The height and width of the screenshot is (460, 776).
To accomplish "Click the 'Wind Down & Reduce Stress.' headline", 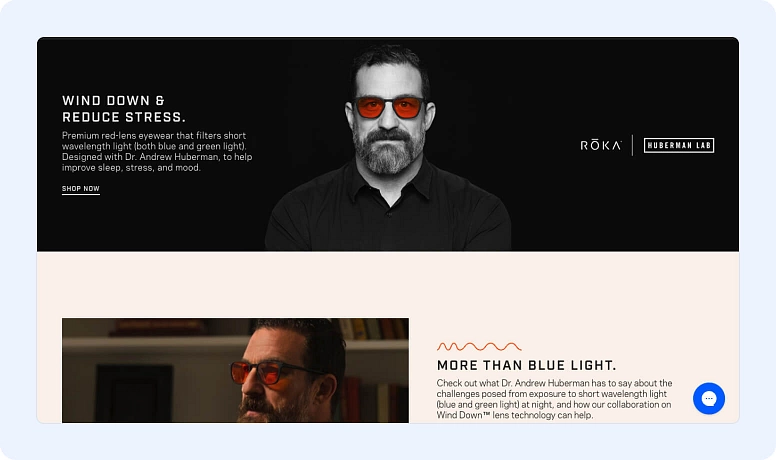I will point(124,109).
